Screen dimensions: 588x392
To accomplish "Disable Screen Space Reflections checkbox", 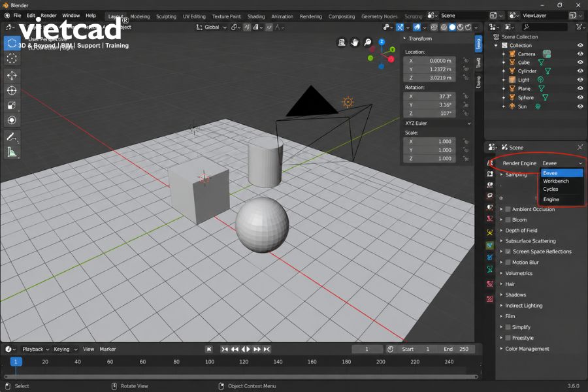I will [x=508, y=252].
